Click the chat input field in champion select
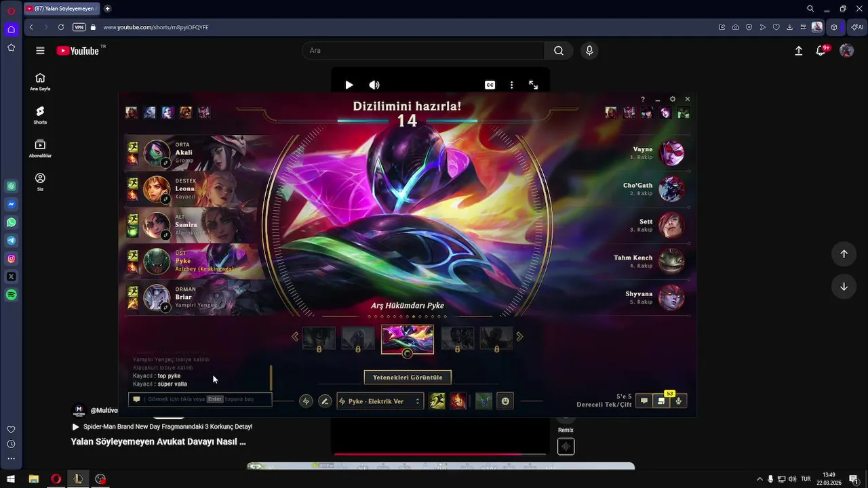Viewport: 868px width, 488px height. (x=200, y=399)
